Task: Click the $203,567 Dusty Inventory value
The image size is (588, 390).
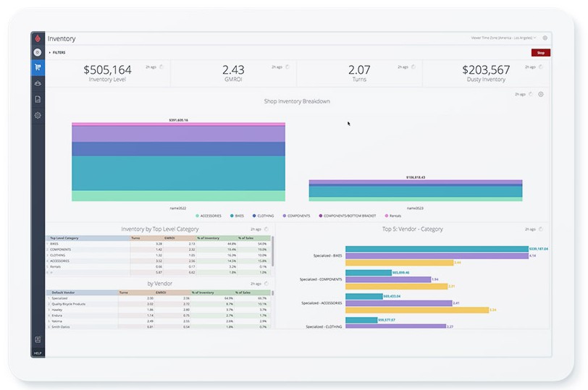Action: pos(486,69)
